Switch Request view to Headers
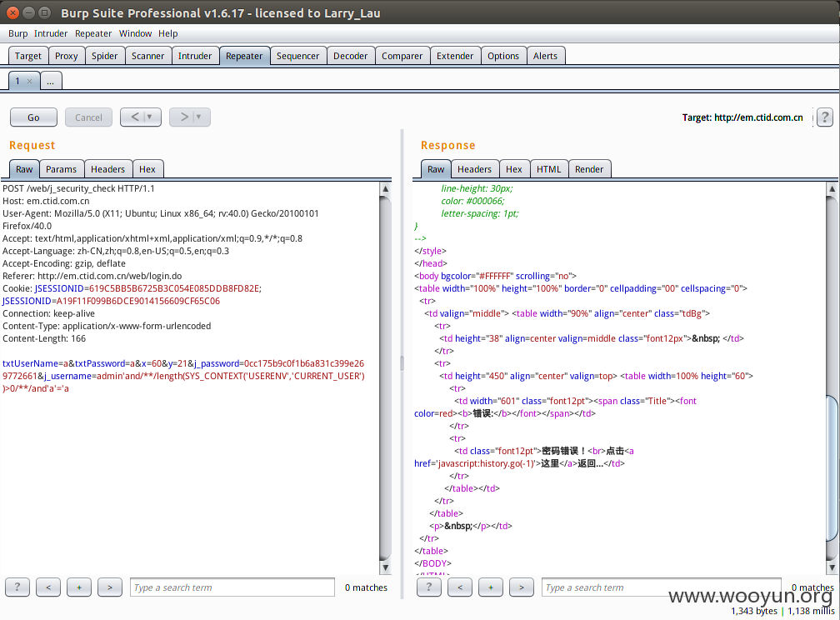Image resolution: width=840 pixels, height=620 pixels. pos(107,169)
